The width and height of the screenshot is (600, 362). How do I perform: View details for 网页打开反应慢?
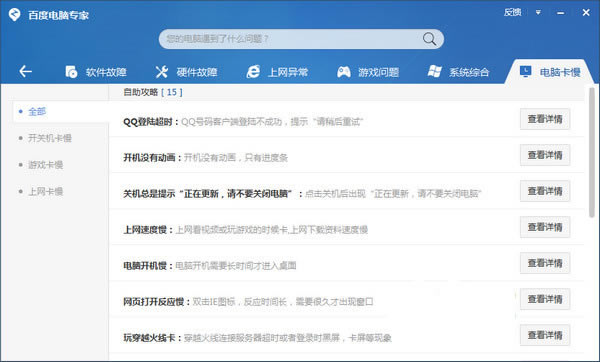point(545,299)
